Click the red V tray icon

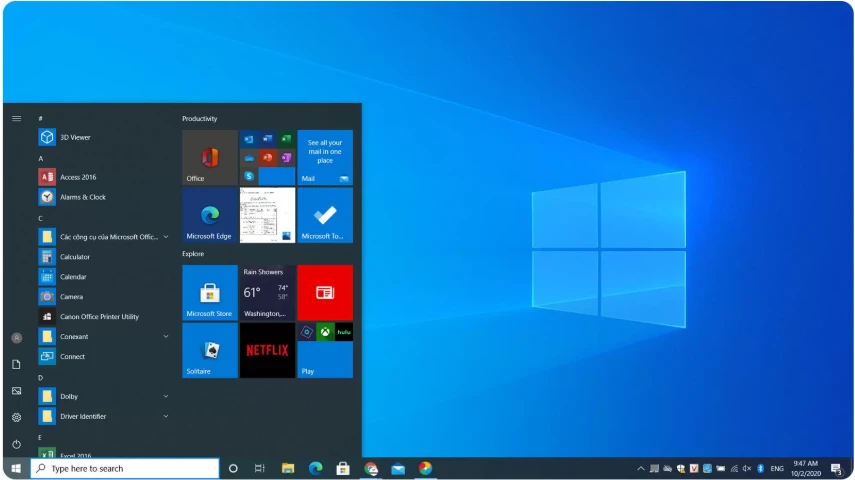pos(694,469)
